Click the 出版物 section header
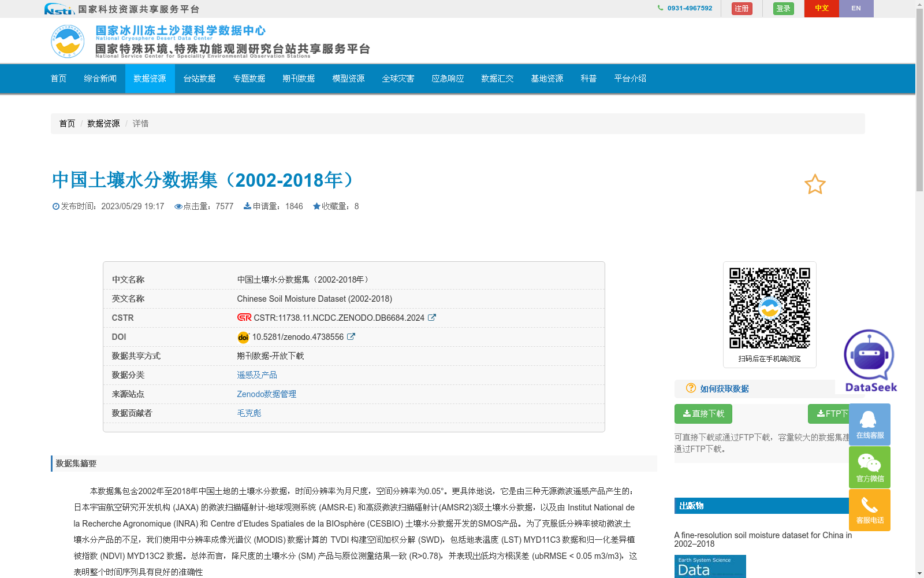Screen dimensions: 924x578 762,506
